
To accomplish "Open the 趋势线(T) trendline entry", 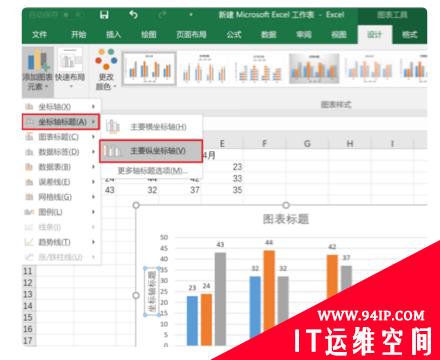I will click(x=61, y=242).
